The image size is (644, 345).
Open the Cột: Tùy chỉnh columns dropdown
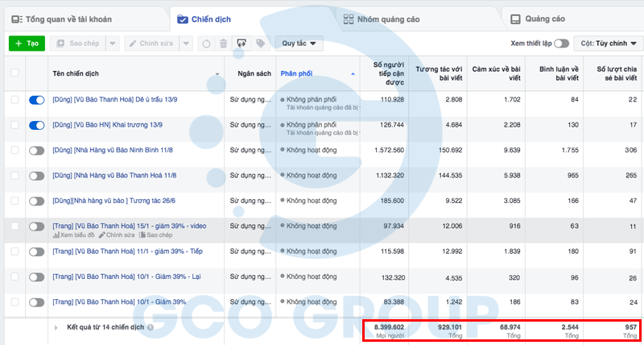tap(609, 43)
